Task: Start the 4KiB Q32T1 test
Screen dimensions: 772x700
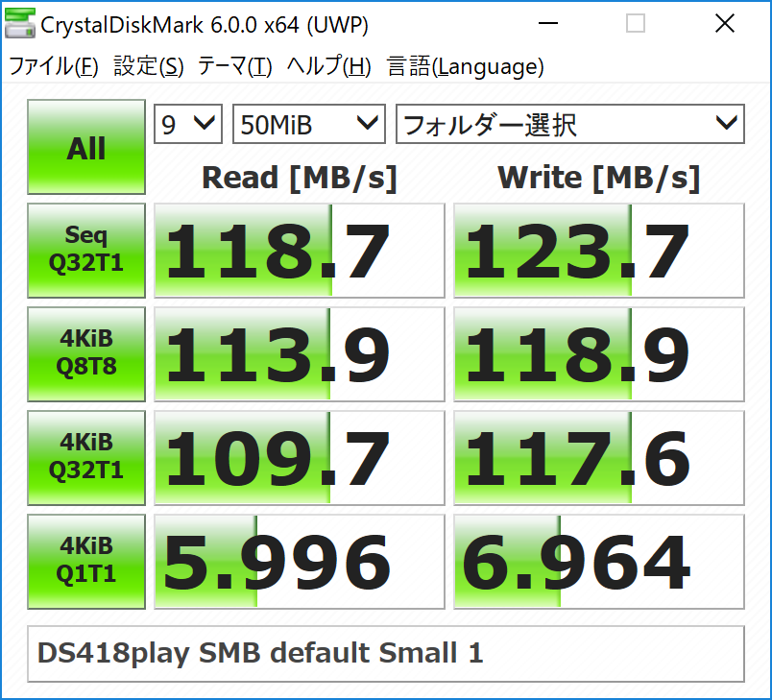Action: [x=86, y=458]
